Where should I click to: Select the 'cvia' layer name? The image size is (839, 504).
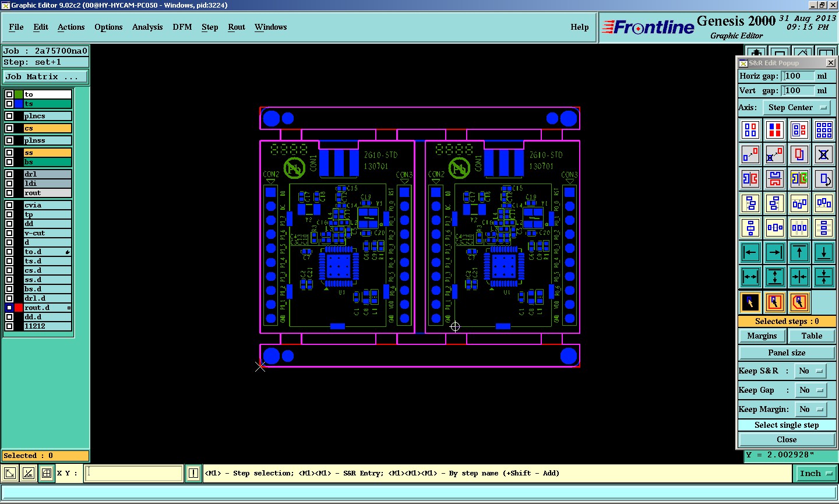tap(47, 205)
